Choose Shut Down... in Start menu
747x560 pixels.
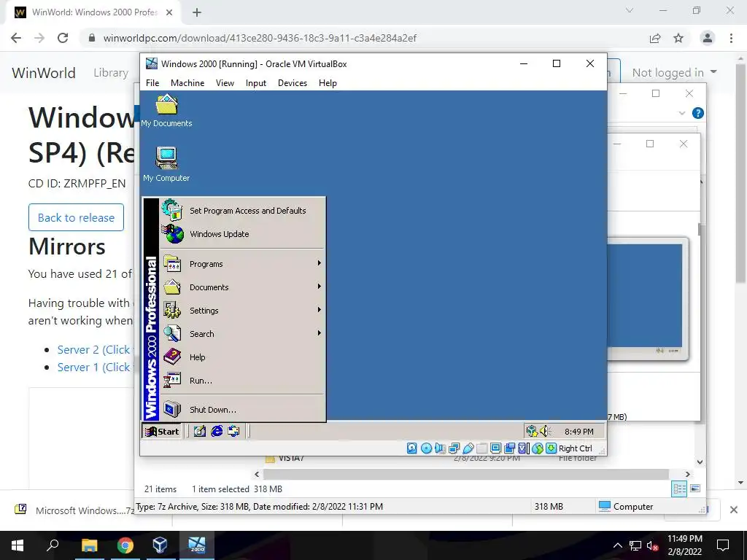point(242,410)
